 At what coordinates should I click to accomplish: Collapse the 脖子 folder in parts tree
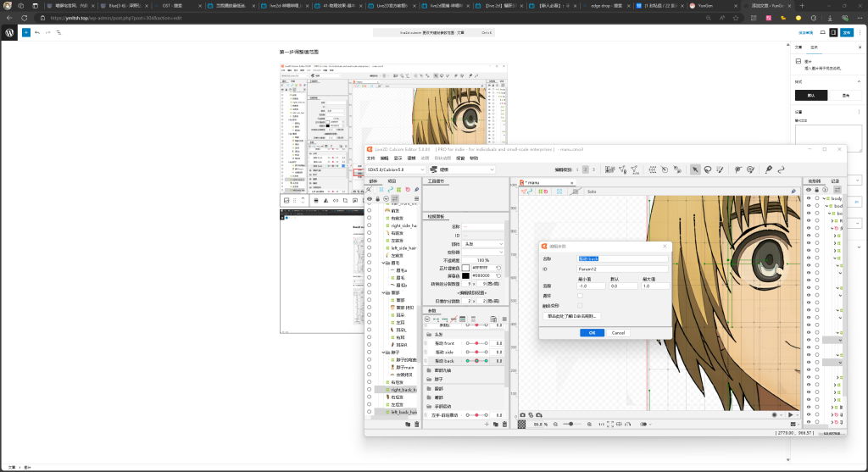click(383, 353)
